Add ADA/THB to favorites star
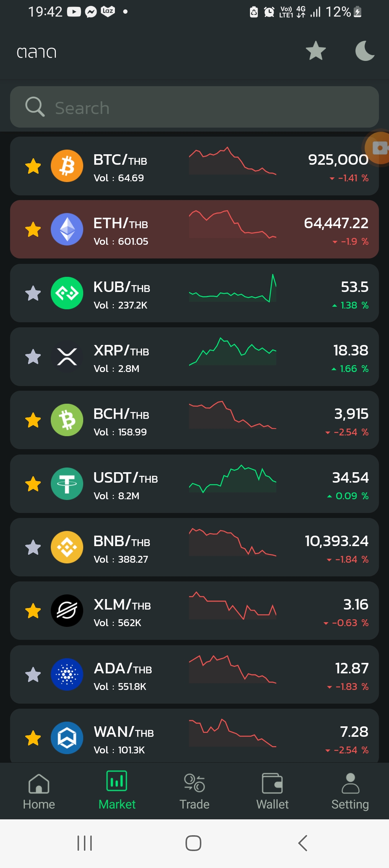This screenshot has height=868, width=389. 33,674
